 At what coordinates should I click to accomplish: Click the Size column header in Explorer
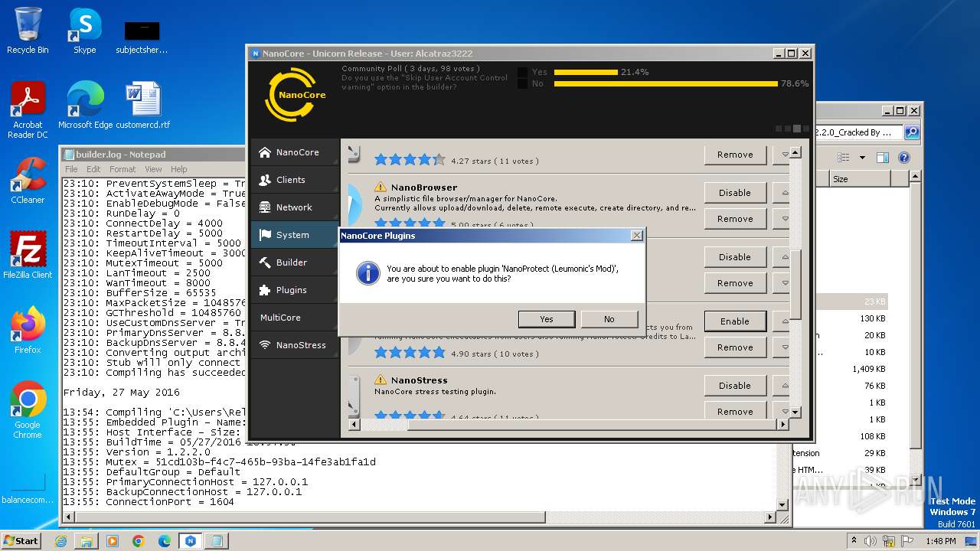(x=860, y=179)
